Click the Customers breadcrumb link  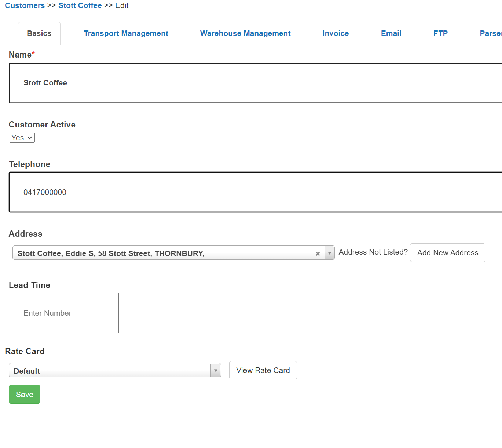tap(25, 5)
